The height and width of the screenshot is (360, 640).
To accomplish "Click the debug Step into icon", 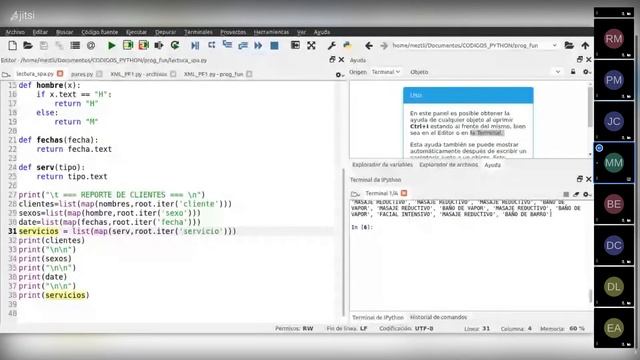I will [227, 44].
